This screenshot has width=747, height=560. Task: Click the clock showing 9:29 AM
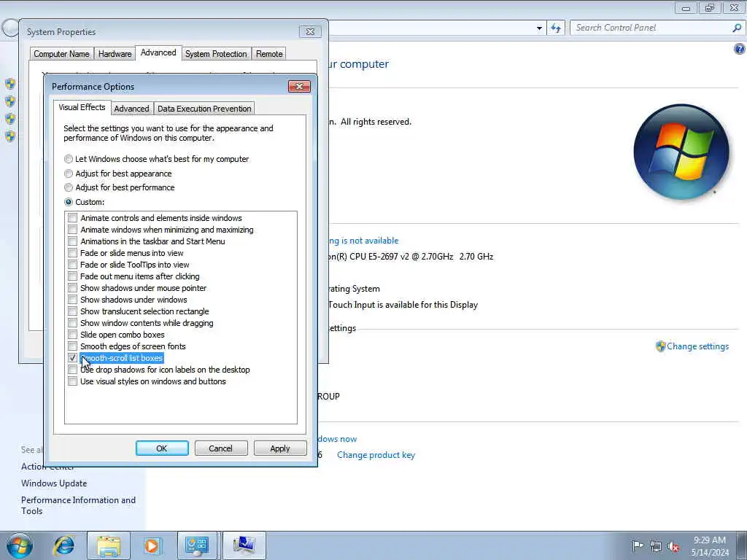(709, 540)
